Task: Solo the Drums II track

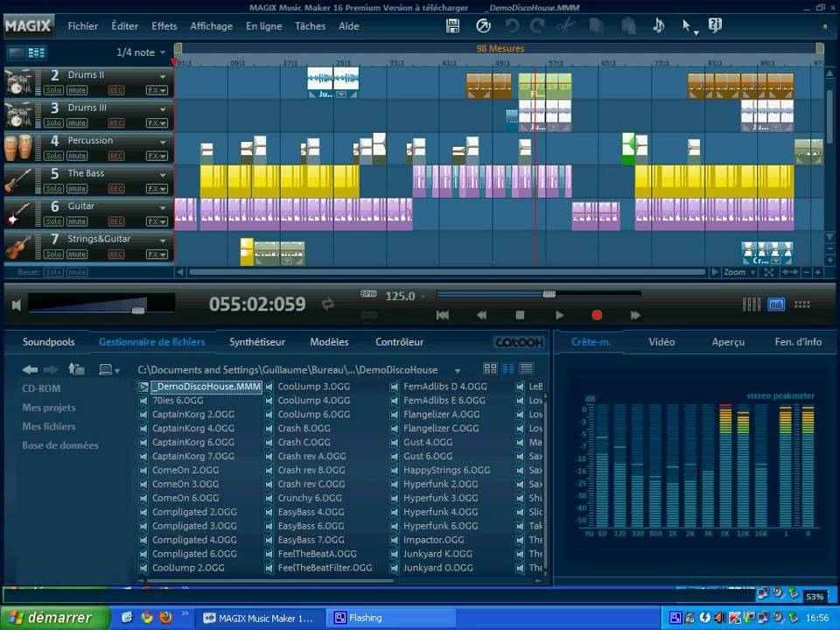Action: click(x=53, y=90)
